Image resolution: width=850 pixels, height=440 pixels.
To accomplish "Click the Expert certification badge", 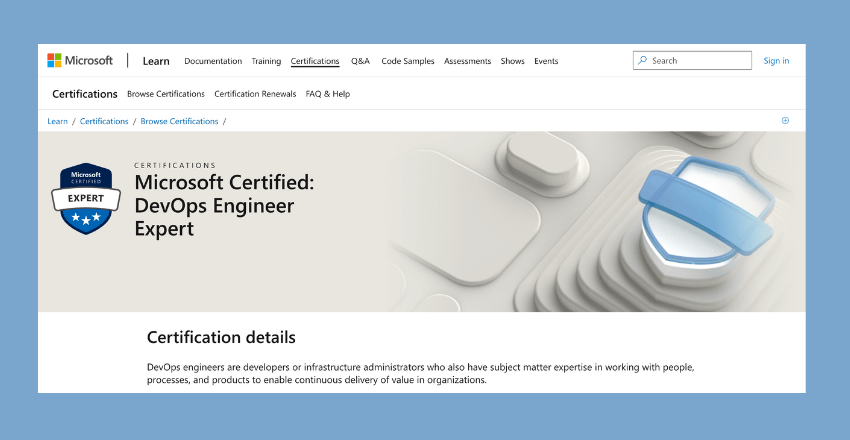I will (x=86, y=198).
